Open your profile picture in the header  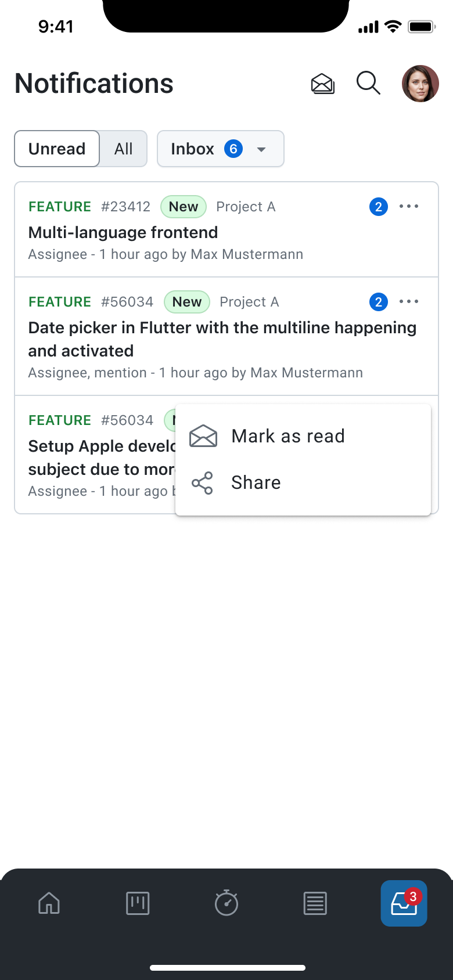(x=420, y=84)
